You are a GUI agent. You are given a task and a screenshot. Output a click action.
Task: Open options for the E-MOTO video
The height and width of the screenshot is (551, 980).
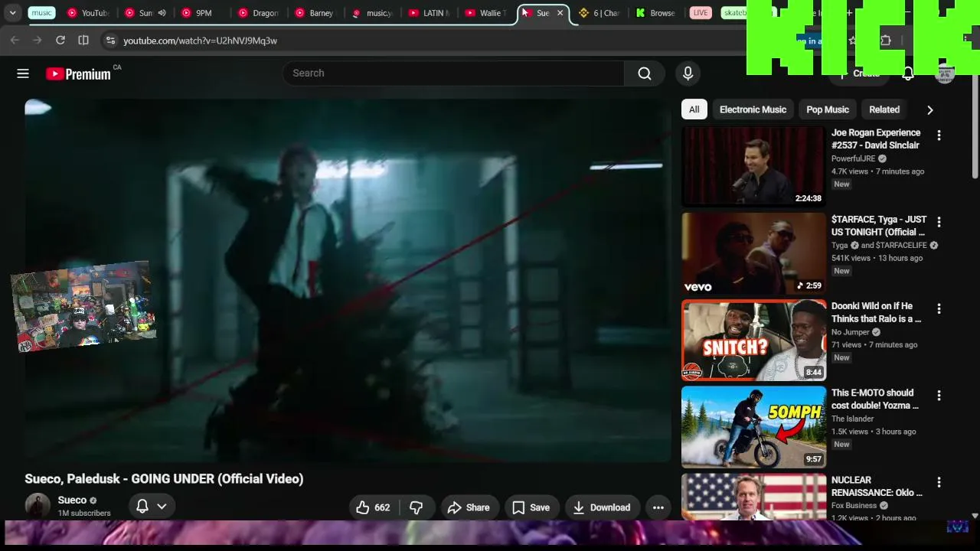(x=939, y=396)
